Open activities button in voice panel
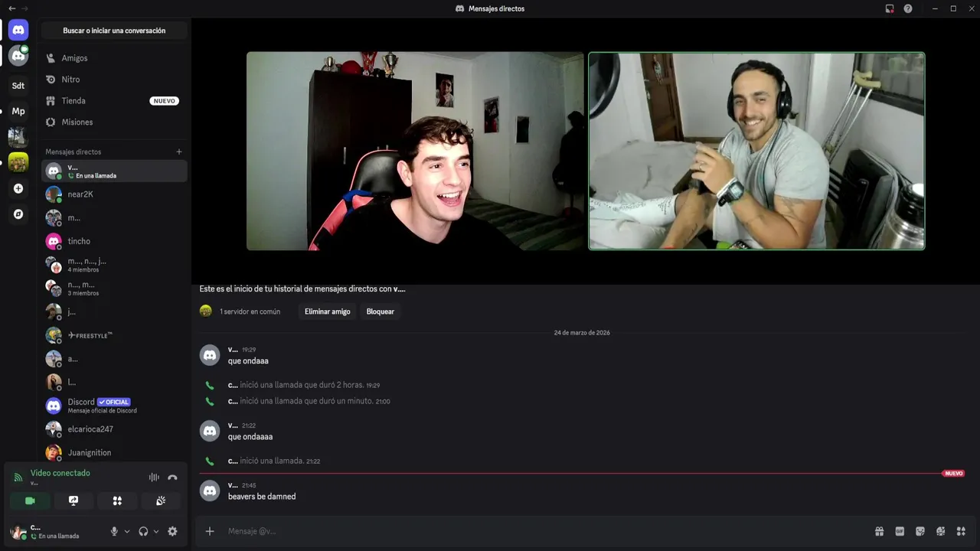The width and height of the screenshot is (980, 551). click(x=117, y=500)
